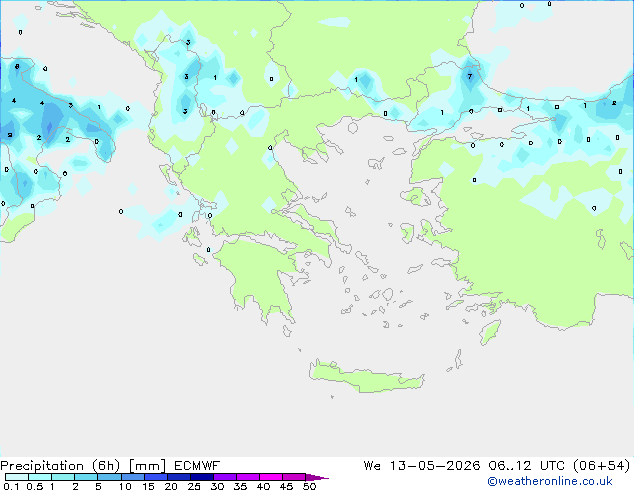634x490 pixels.
Task: Click the 45–50 mm legend color swatch
Action: (x=294, y=477)
